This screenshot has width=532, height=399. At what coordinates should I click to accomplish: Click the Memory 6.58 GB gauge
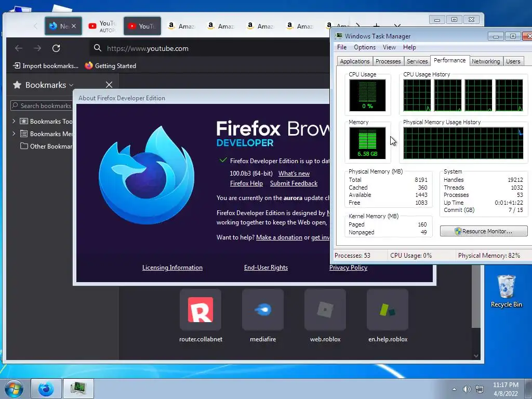point(367,143)
